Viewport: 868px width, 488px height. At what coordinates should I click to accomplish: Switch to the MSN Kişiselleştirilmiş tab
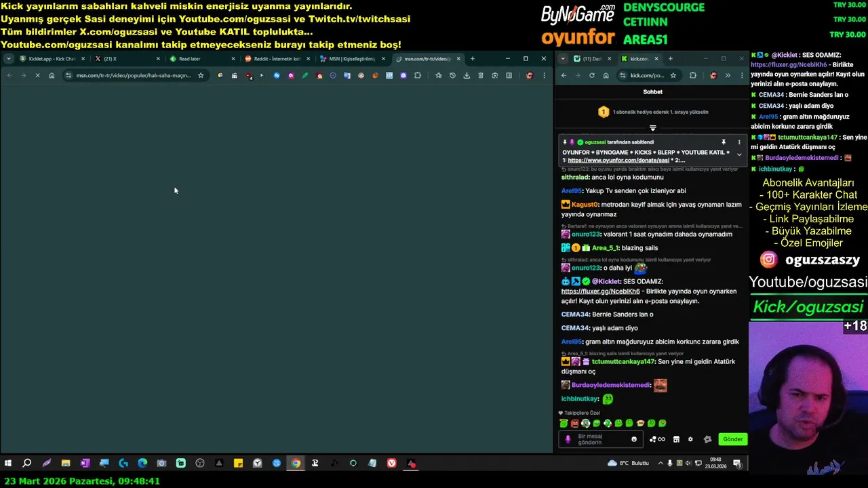[352, 59]
